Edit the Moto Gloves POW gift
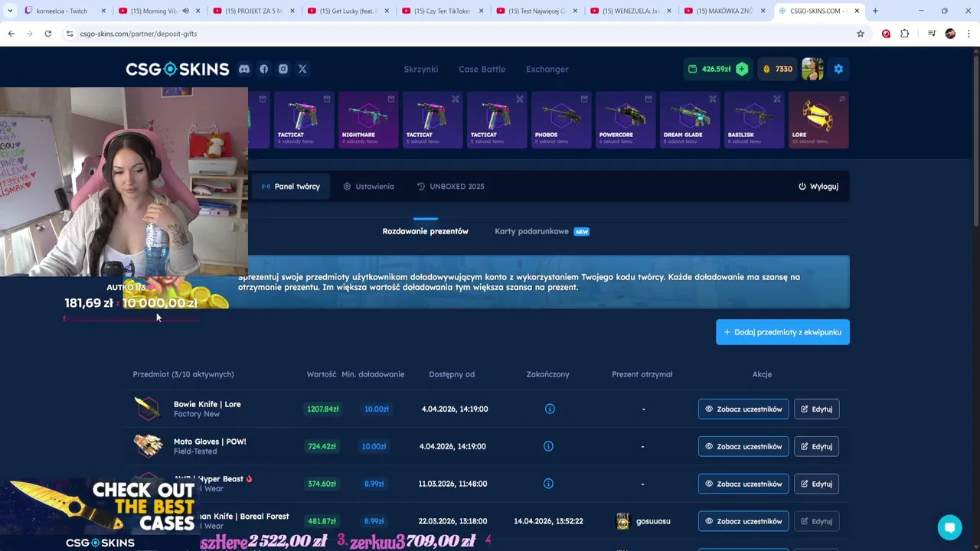Screen dimensions: 980x551 tap(817, 446)
